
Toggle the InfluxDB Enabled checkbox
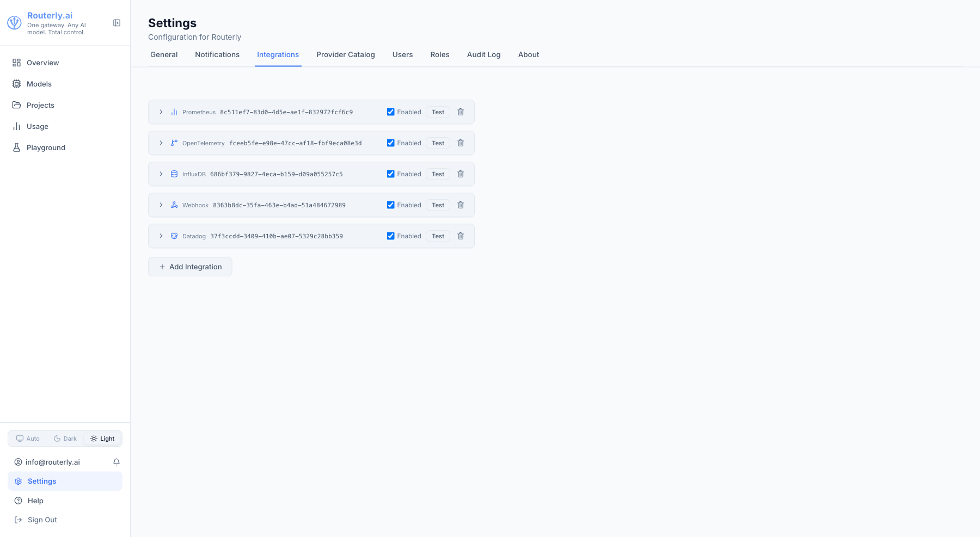390,174
